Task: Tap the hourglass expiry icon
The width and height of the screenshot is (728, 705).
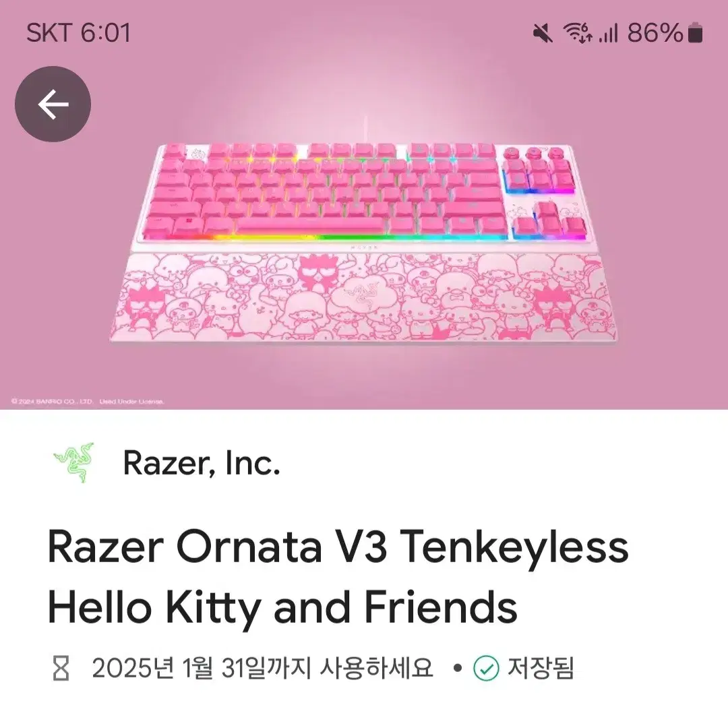Action: (61, 669)
